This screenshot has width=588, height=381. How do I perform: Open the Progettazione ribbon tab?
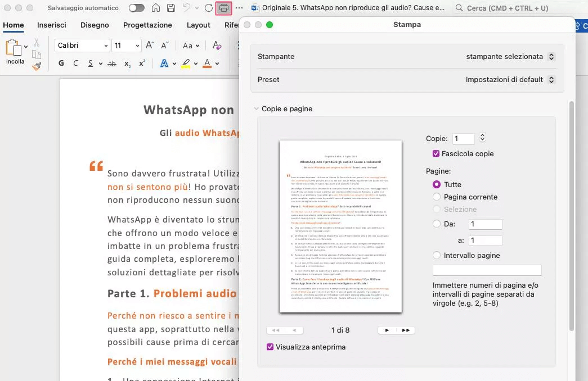(147, 25)
